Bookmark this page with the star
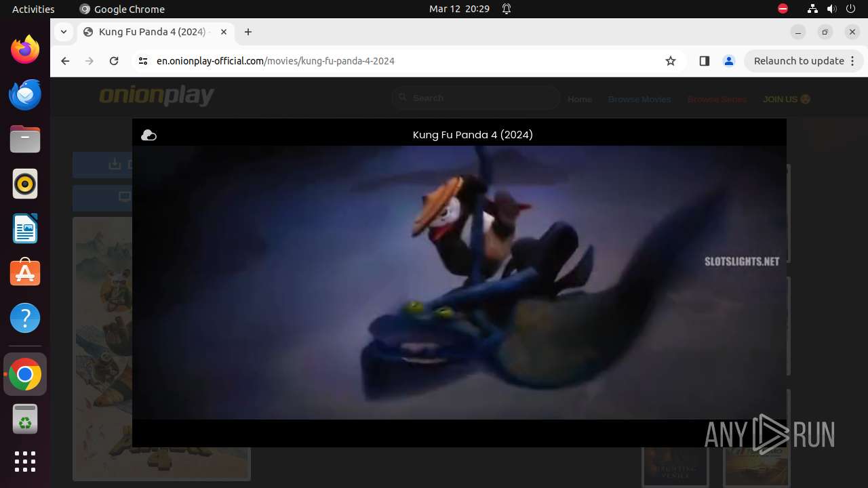The width and height of the screenshot is (868, 488). (671, 61)
